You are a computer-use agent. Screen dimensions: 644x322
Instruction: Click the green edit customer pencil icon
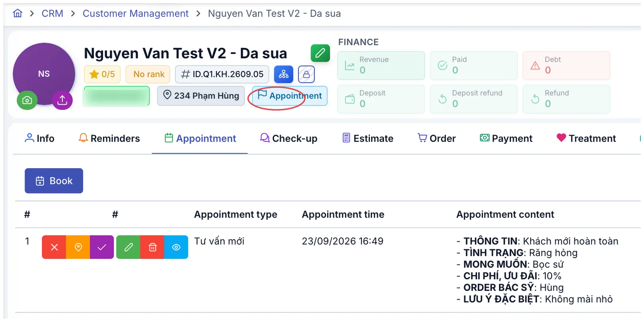coord(320,53)
